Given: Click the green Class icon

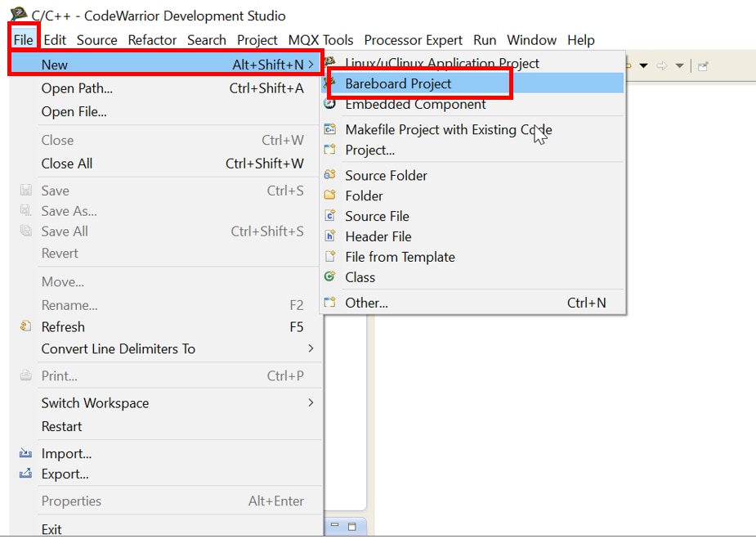Looking at the screenshot, I should [x=330, y=277].
